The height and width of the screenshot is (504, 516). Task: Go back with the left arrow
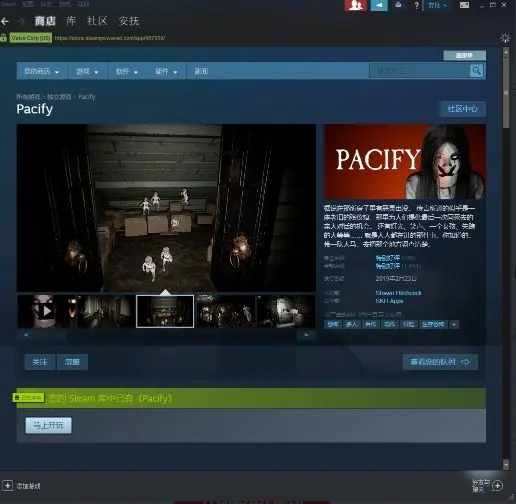tap(5, 22)
